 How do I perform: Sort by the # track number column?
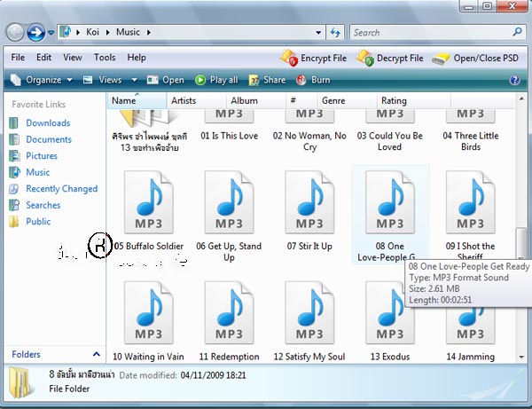(301, 101)
